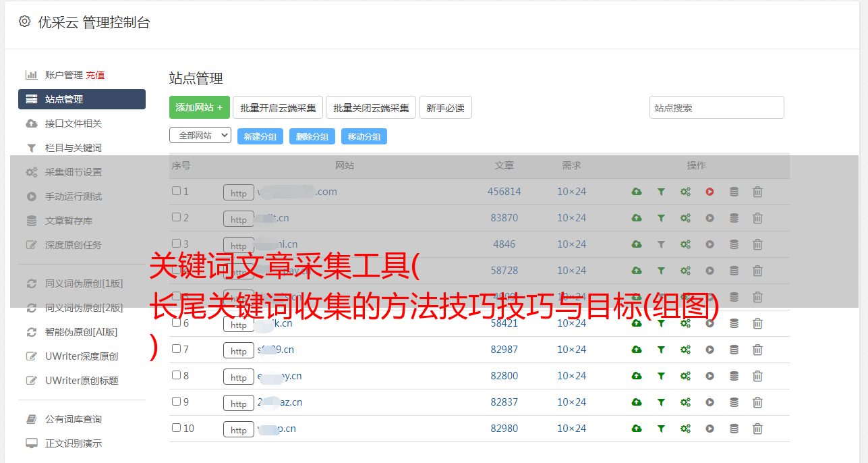Open database icon in row 3

(x=734, y=244)
